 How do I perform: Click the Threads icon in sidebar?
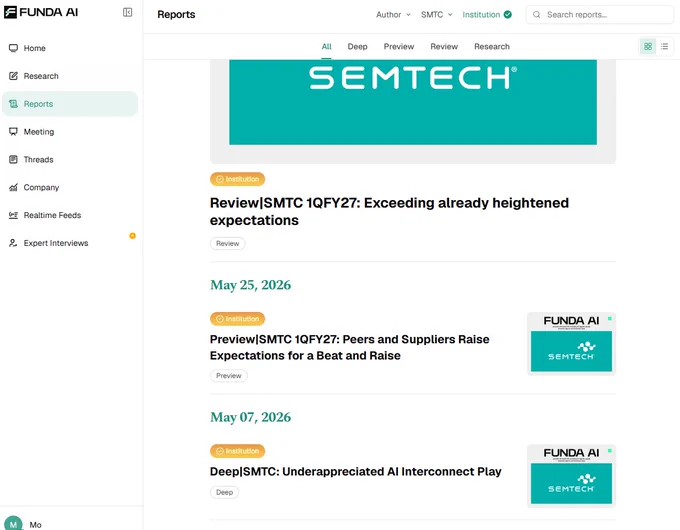13,159
